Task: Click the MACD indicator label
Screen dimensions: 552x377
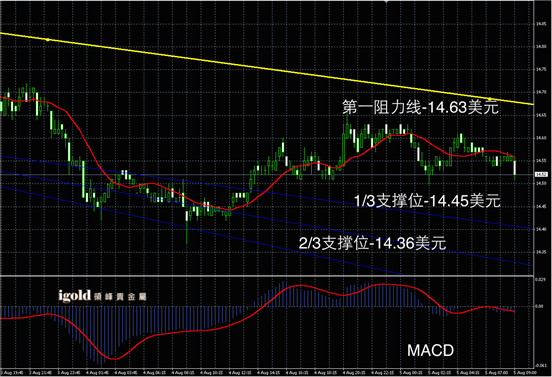Action: tap(430, 351)
